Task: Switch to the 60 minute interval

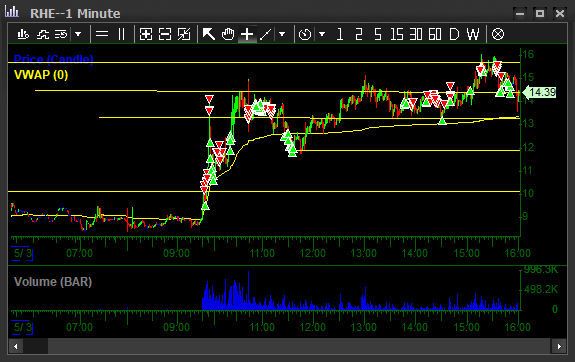Action: [x=435, y=34]
